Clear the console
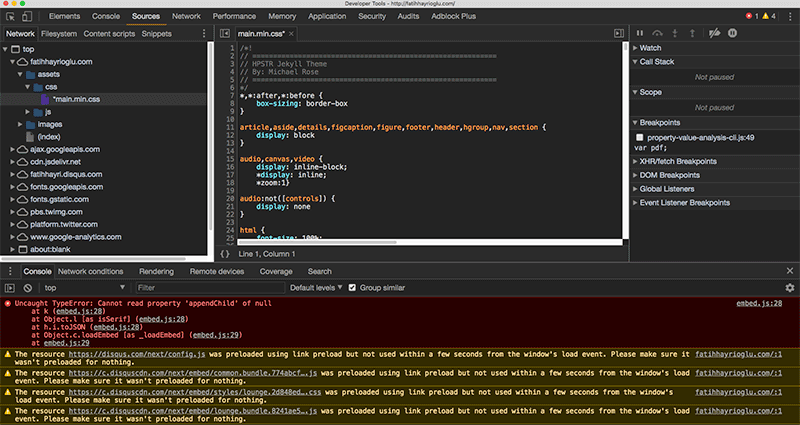 pyautogui.click(x=28, y=288)
